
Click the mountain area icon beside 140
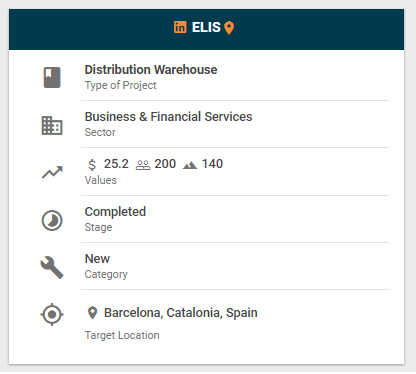tap(190, 165)
